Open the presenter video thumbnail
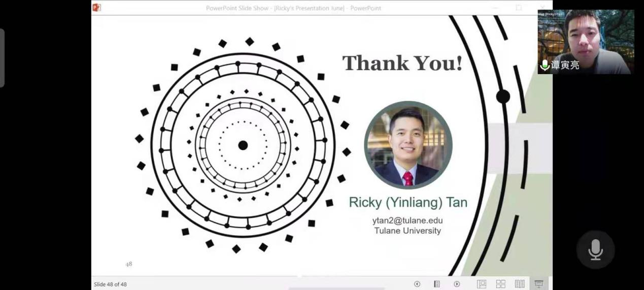Screen dimensions: 644x290 586,41
